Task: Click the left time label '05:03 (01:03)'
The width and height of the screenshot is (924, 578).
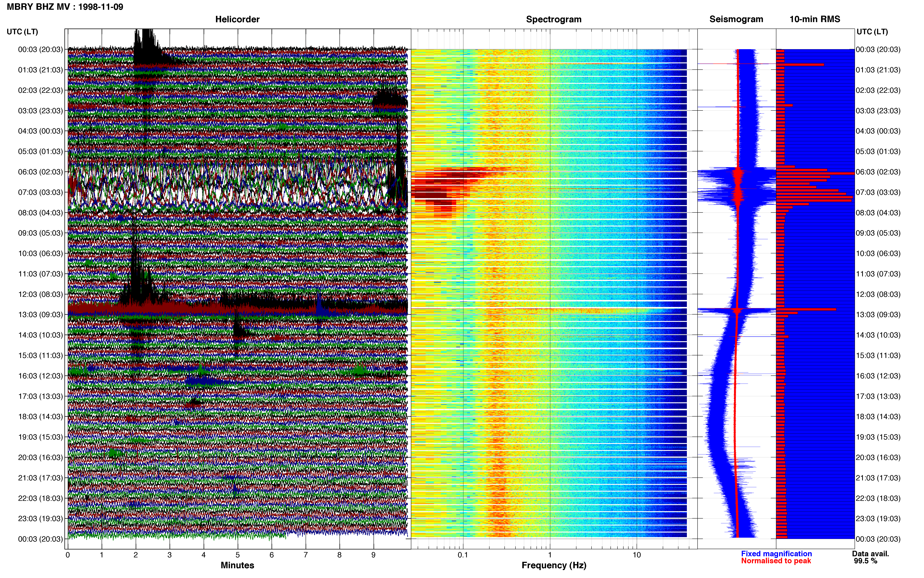Action: [x=41, y=151]
